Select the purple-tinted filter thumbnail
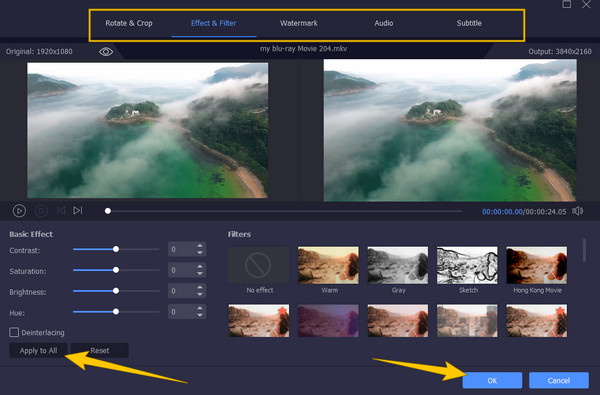The width and height of the screenshot is (600, 395). [328, 321]
